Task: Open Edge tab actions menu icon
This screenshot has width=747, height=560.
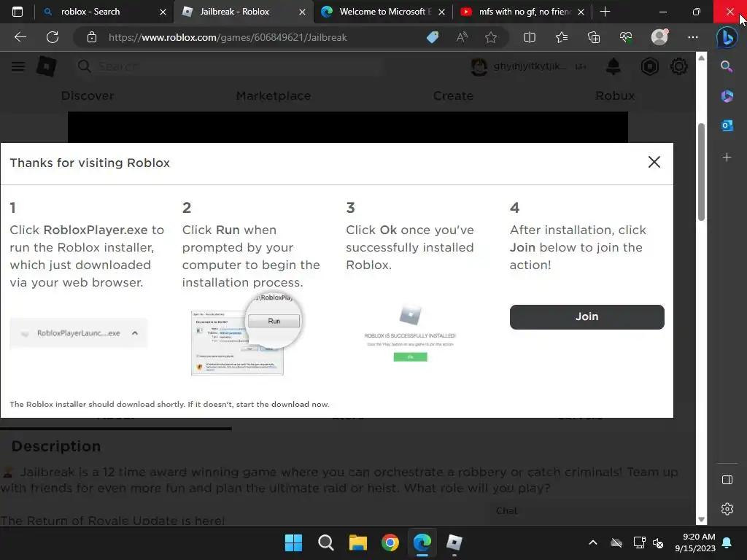Action: (18, 12)
